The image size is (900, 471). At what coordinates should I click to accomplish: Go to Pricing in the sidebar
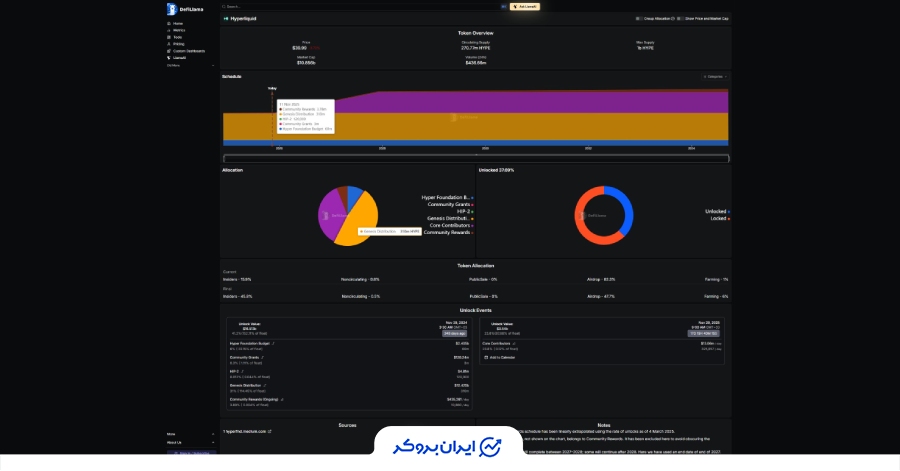[178, 44]
